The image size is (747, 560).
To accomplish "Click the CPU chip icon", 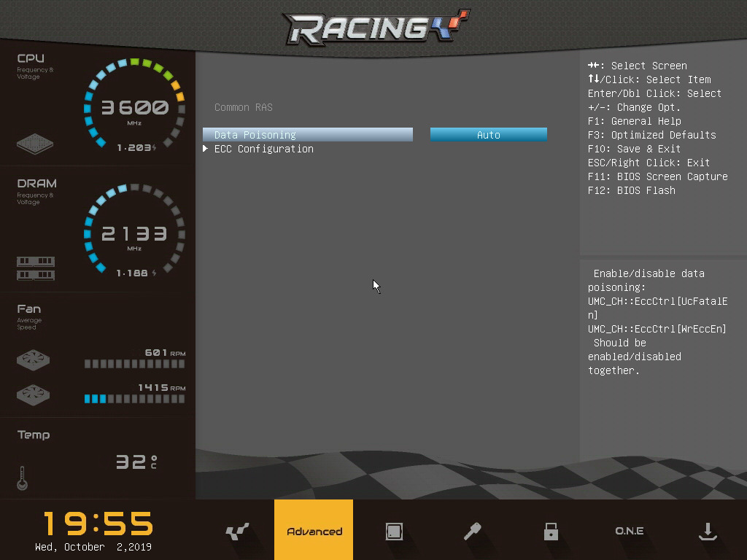I will point(35,144).
